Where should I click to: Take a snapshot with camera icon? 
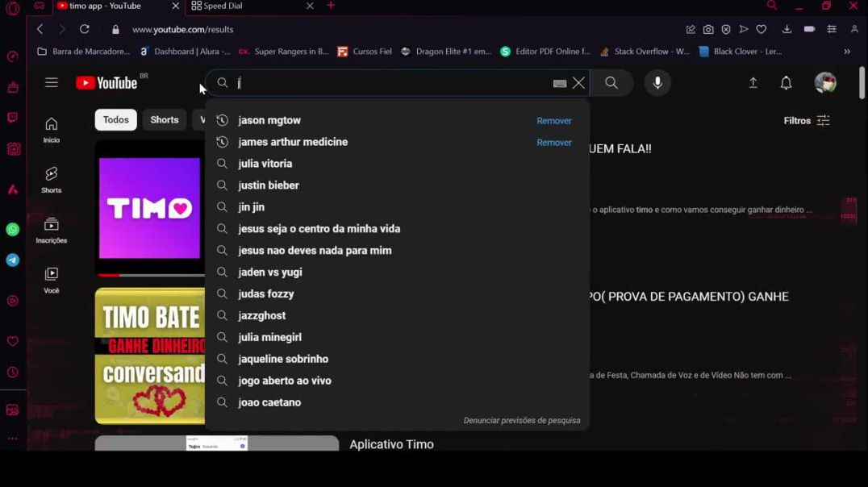[x=708, y=29]
